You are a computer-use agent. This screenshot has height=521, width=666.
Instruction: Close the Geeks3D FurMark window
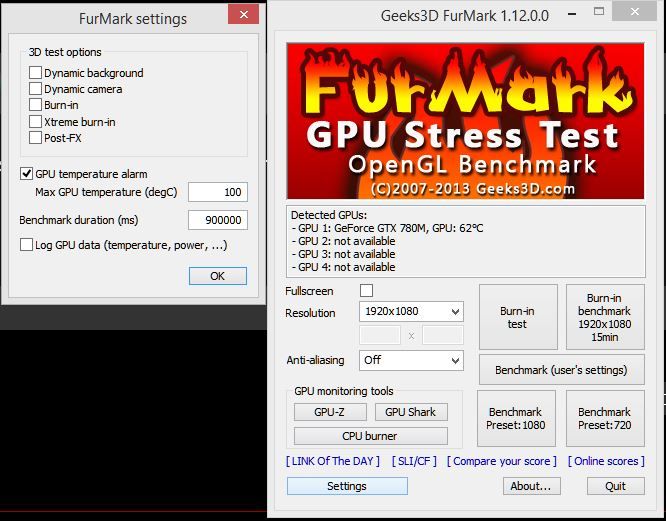[x=635, y=12]
